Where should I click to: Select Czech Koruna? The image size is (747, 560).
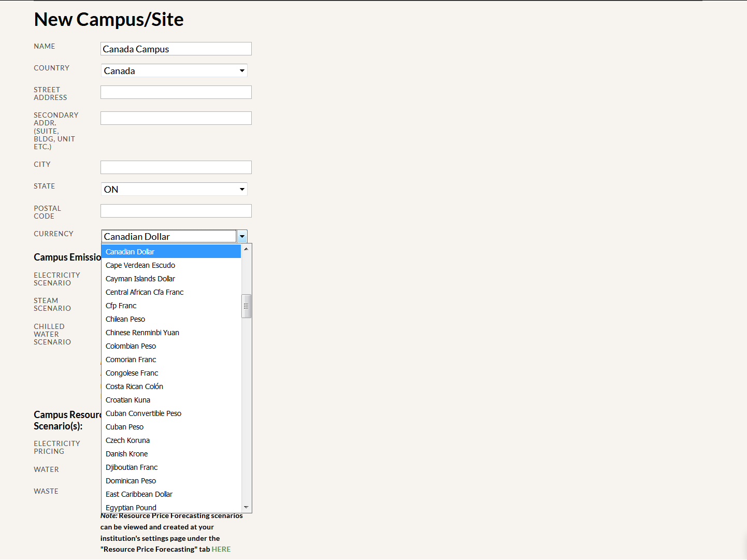[x=171, y=440]
